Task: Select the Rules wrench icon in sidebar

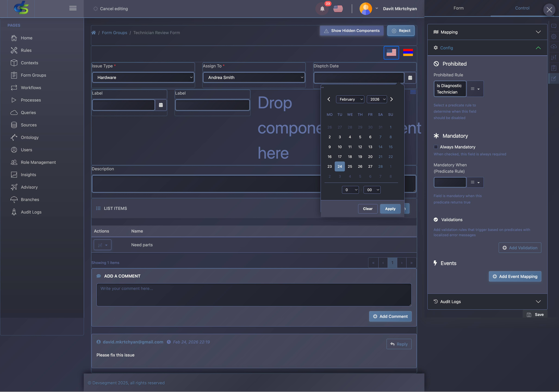Action: (14, 50)
